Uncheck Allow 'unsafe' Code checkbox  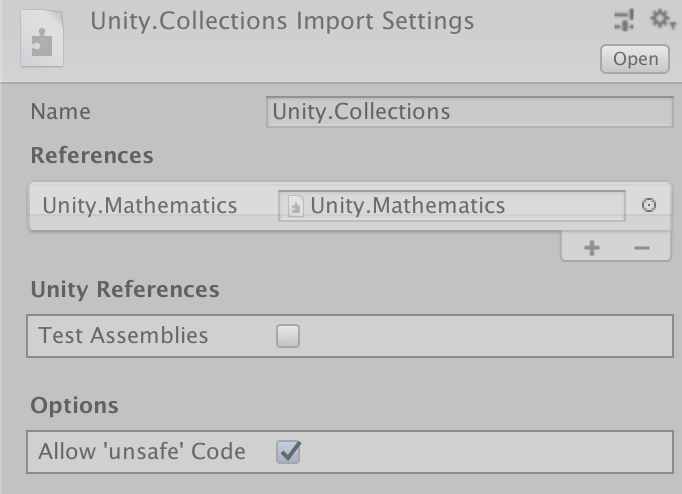(288, 452)
